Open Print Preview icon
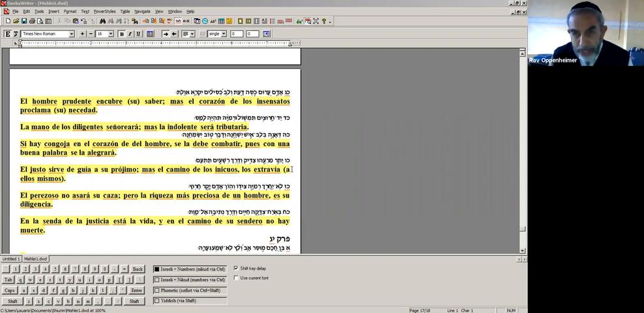The image size is (644, 313). point(40,21)
